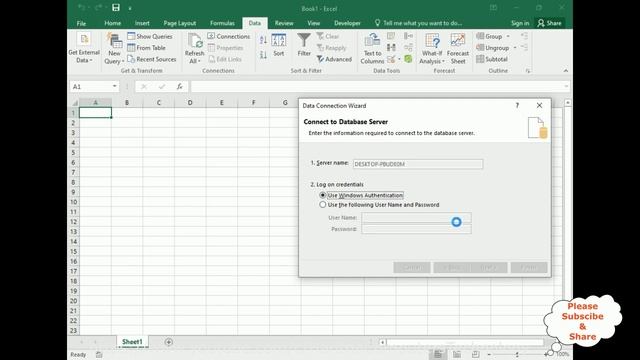Sort Z to A descending
Screen dimensions: 640x360
pyautogui.click(x=263, y=54)
